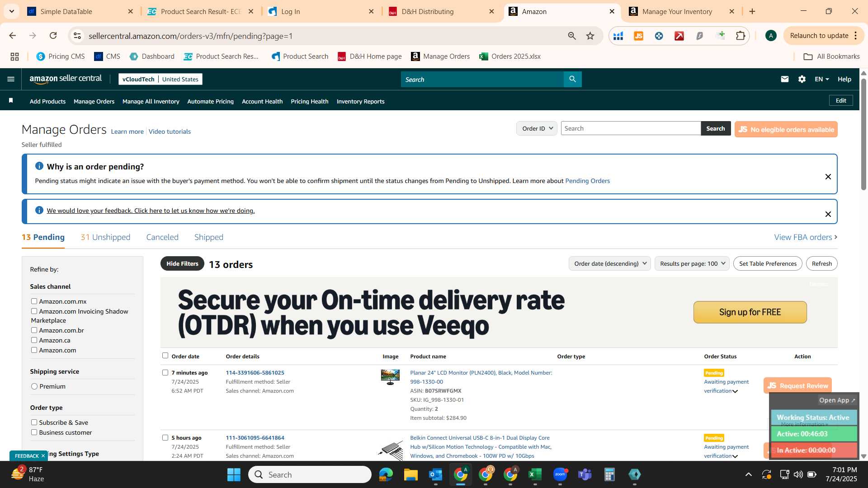Check the Subscribe & Save order type
Image resolution: width=868 pixels, height=488 pixels.
coord(34,422)
